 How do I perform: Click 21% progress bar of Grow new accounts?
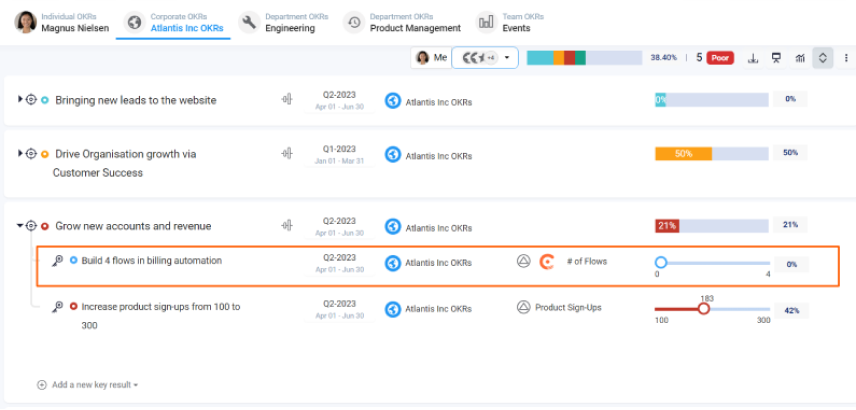pos(712,225)
